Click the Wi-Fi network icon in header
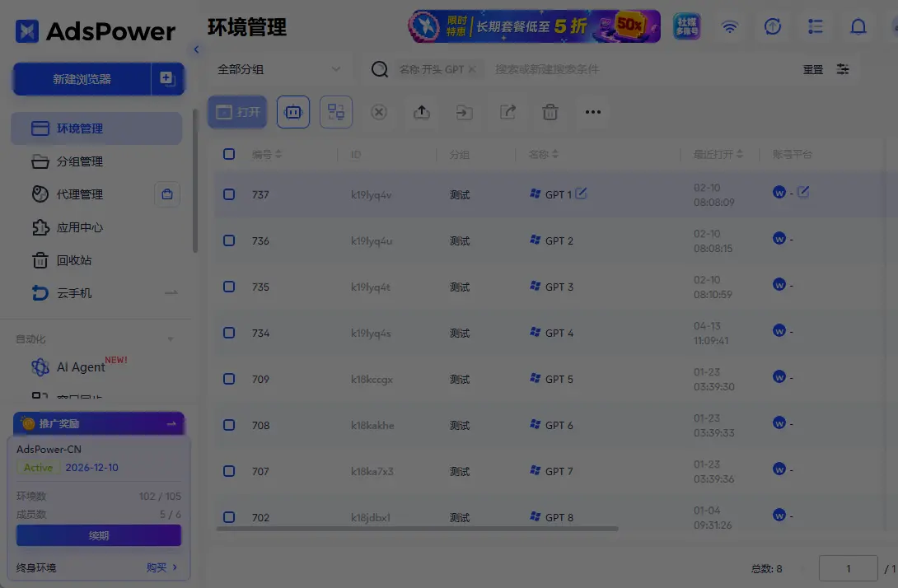The width and height of the screenshot is (898, 588). [x=730, y=26]
